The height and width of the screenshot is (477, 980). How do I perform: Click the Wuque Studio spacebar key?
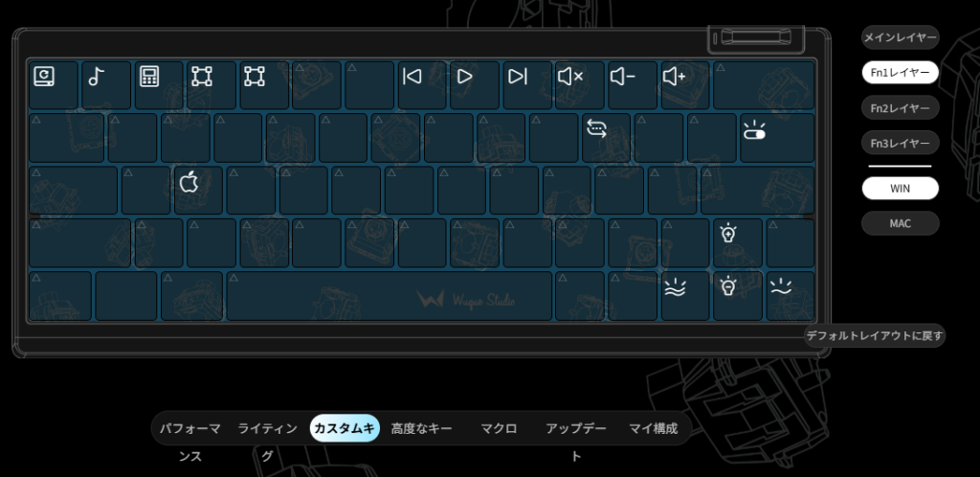click(x=390, y=296)
